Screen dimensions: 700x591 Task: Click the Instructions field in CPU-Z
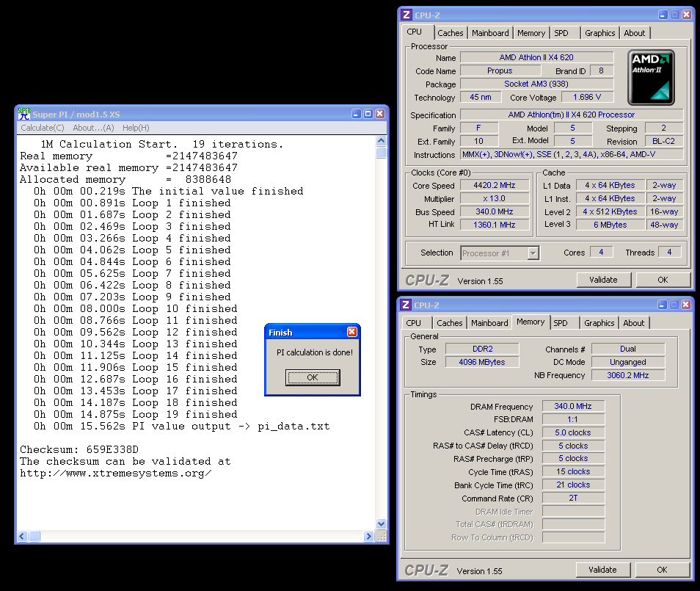click(572, 155)
